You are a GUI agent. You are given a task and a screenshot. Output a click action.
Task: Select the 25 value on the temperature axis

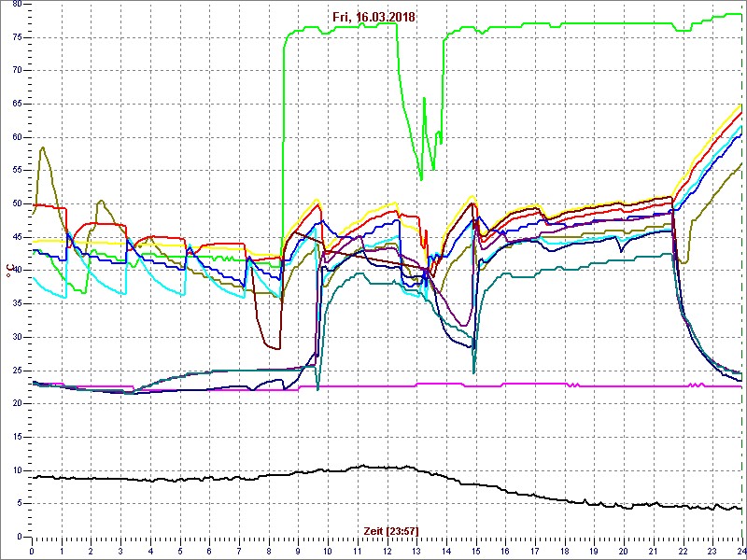point(17,371)
